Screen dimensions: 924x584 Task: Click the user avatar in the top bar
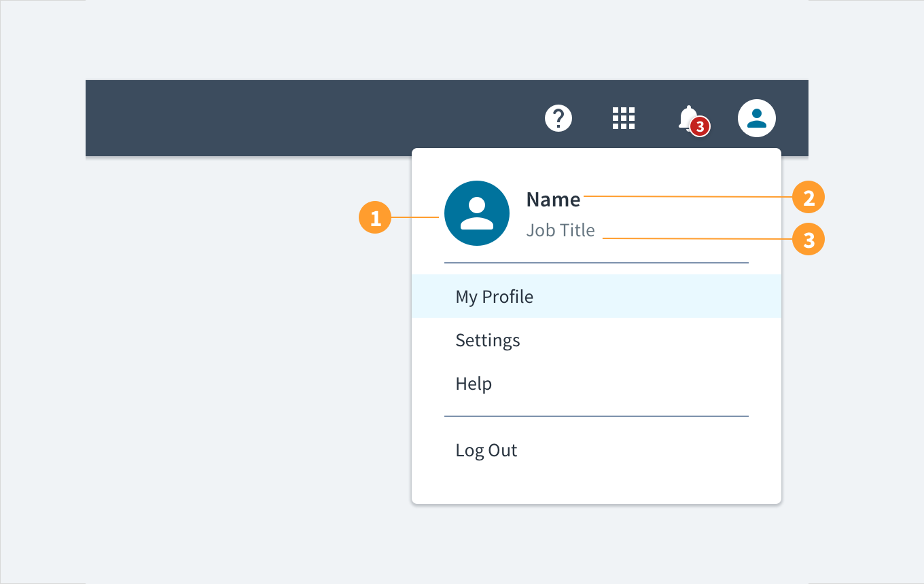click(756, 117)
